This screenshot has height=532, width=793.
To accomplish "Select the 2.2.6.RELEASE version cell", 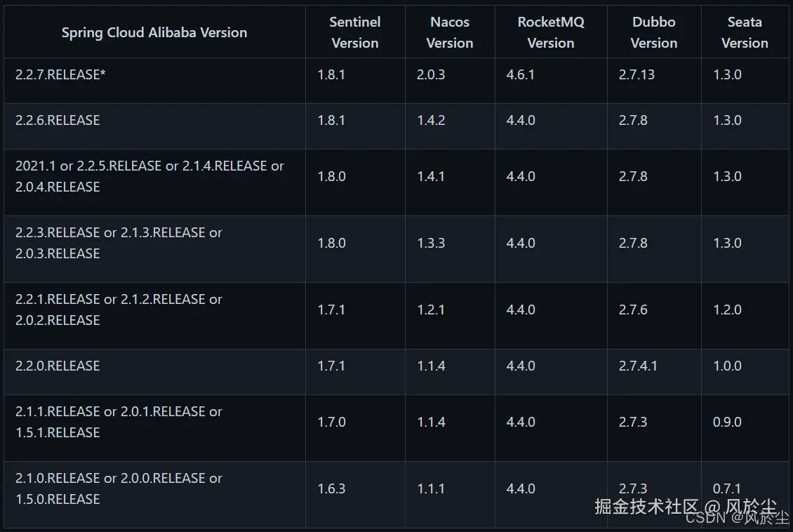I will (x=58, y=120).
